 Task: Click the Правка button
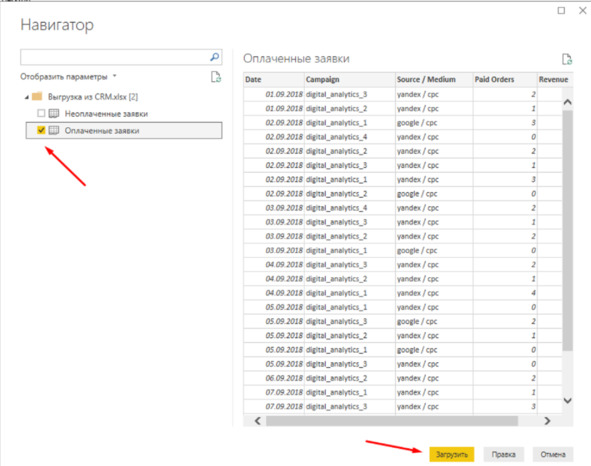tap(503, 454)
